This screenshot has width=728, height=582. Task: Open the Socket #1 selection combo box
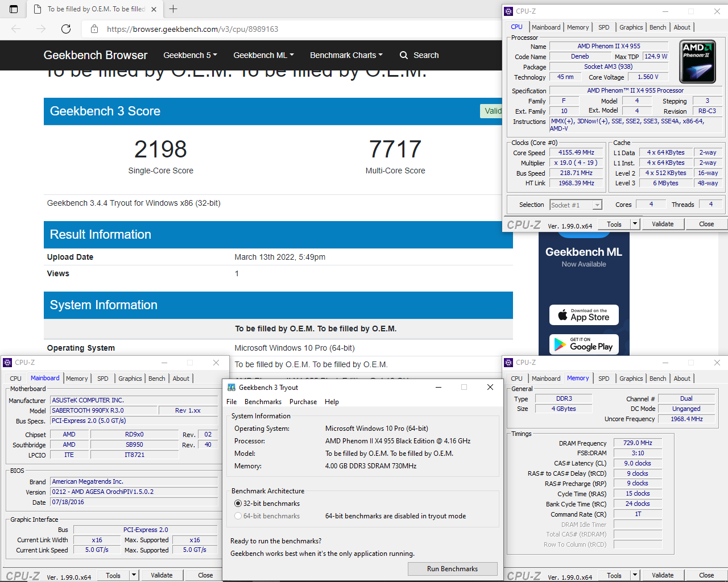pyautogui.click(x=576, y=205)
